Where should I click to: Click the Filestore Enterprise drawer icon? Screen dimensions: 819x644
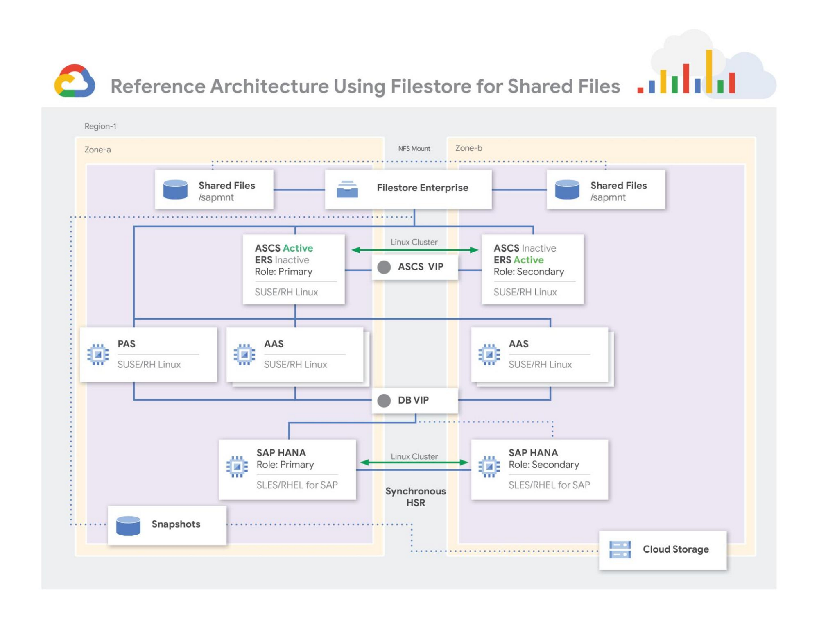click(347, 189)
